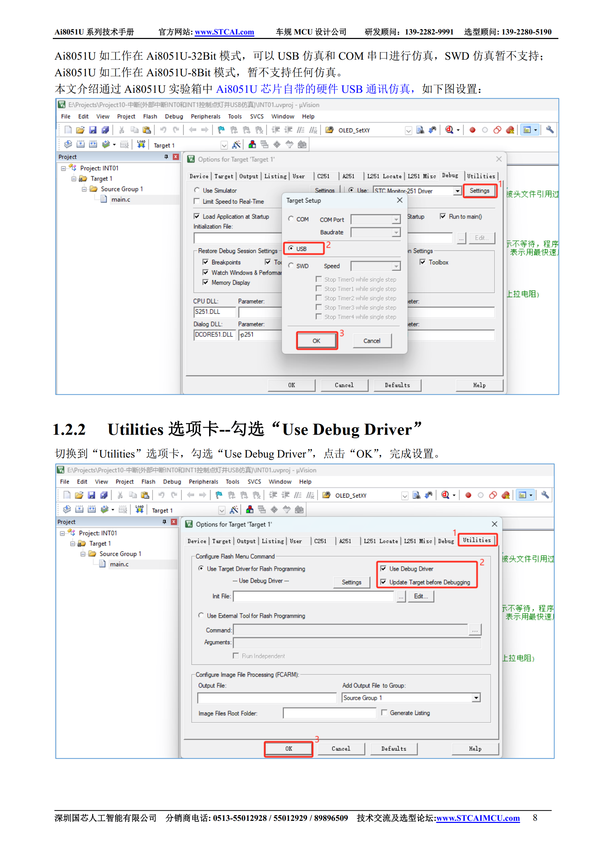Collapse Project: INT01 node in upper tree
The width and height of the screenshot is (616, 855).
(x=63, y=168)
